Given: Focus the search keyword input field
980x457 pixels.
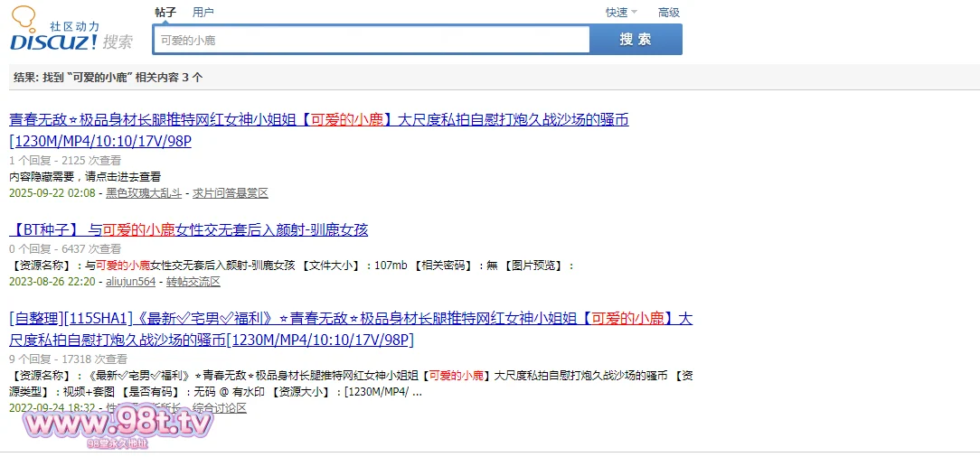Looking at the screenshot, I should coord(371,40).
